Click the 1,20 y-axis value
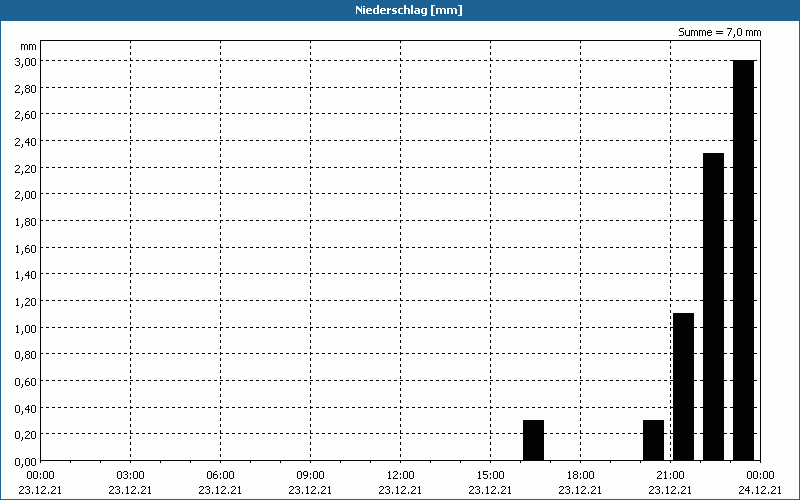The width and height of the screenshot is (800, 500). coord(27,302)
